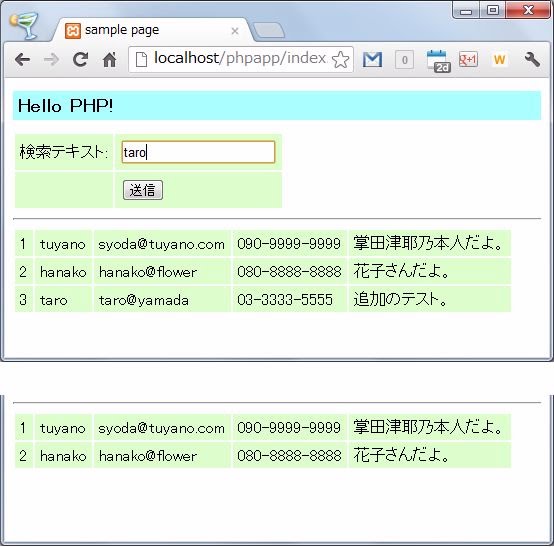Viewport: 554px width, 547px height.
Task: Click the Hello PHP! heading
Action: click(x=65, y=106)
